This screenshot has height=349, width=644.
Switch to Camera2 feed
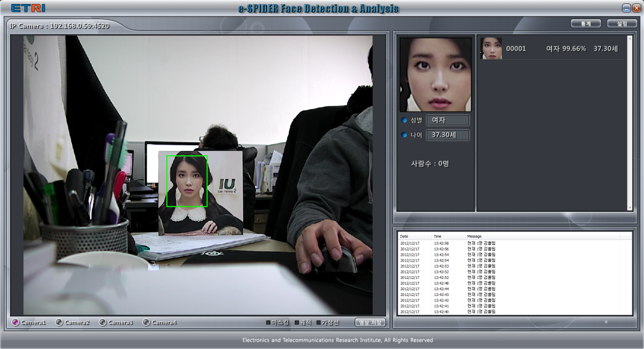coord(59,322)
